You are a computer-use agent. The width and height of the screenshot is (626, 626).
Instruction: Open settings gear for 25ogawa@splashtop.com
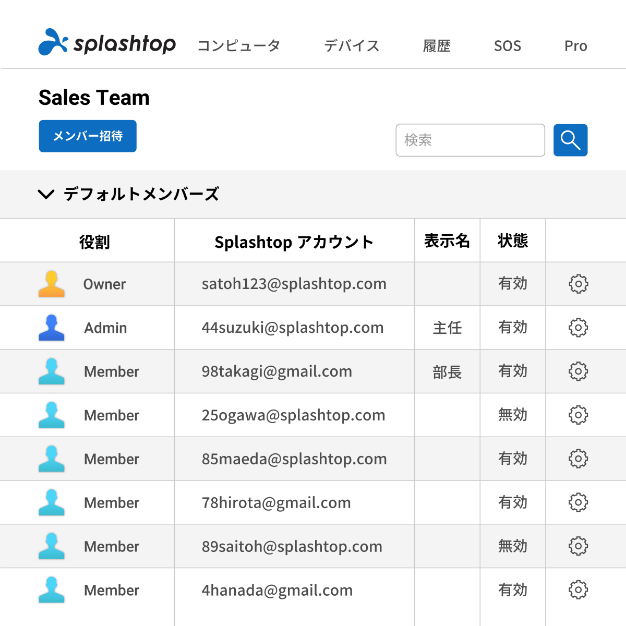tap(578, 415)
